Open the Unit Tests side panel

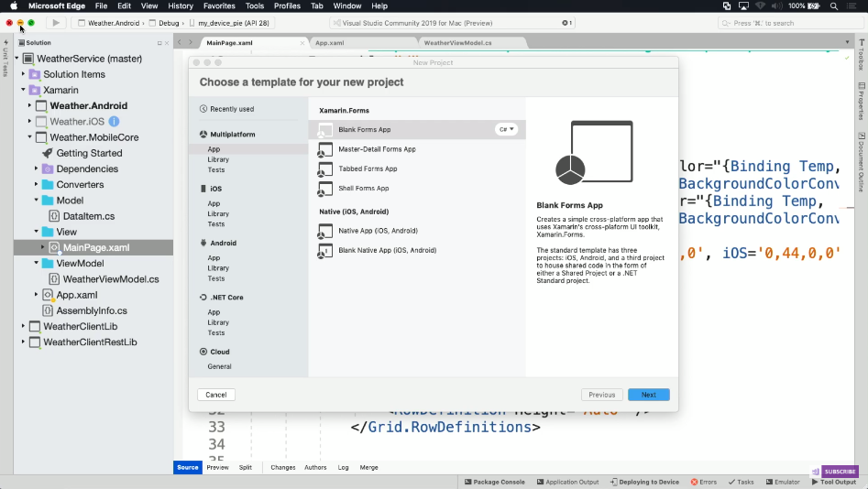click(x=5, y=58)
